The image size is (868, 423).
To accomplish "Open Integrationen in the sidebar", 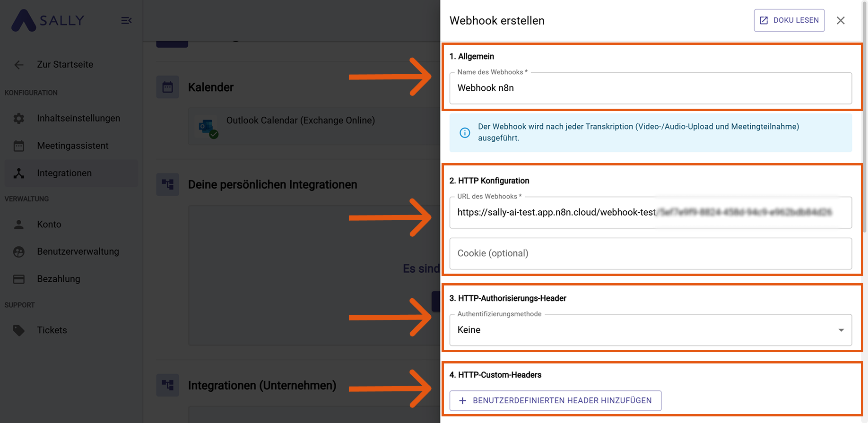I will coord(64,173).
